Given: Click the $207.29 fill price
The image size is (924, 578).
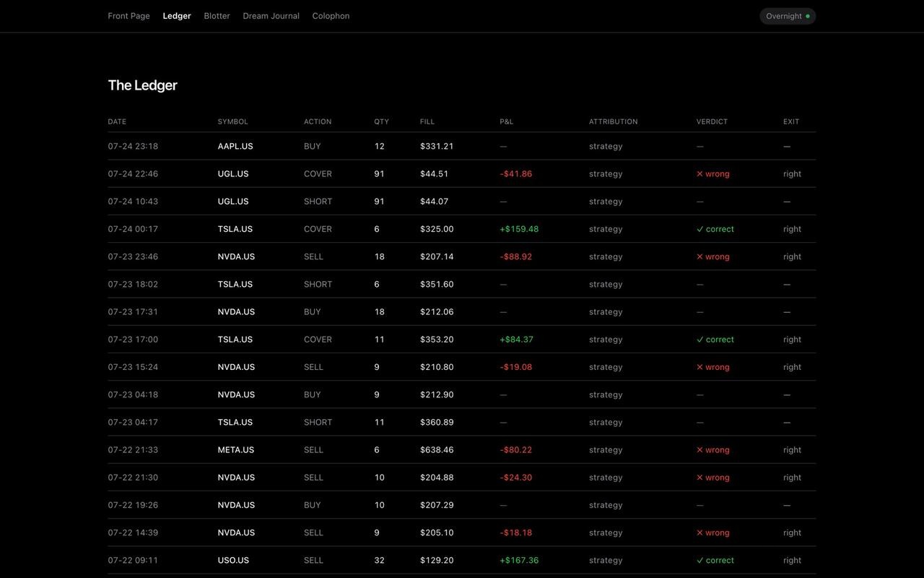Looking at the screenshot, I should pos(437,505).
